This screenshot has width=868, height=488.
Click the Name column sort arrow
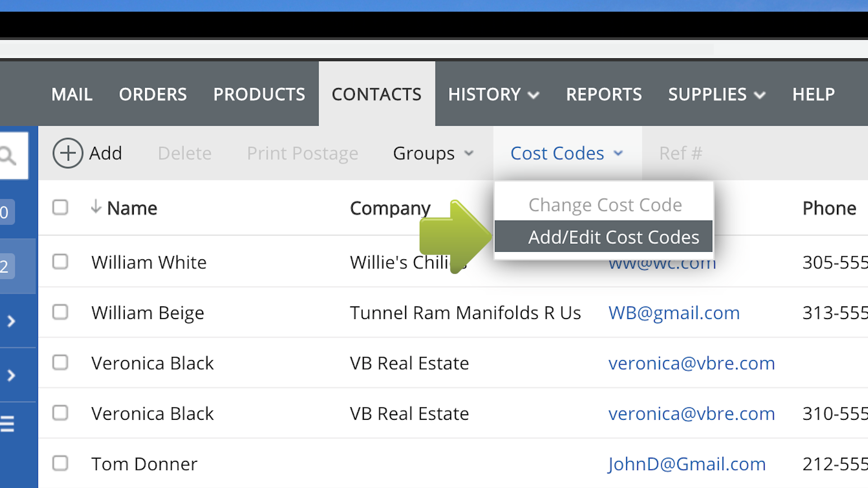(96, 207)
